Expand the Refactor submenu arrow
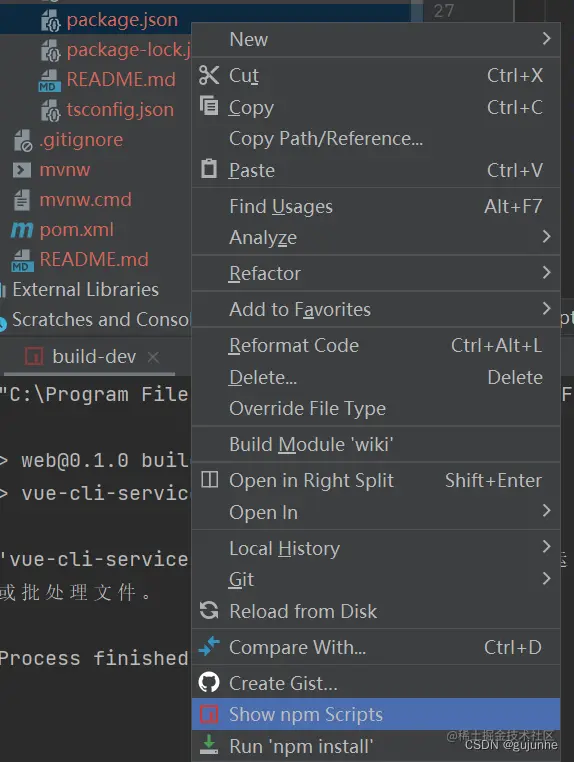Screen dimensions: 574x762 point(546,272)
